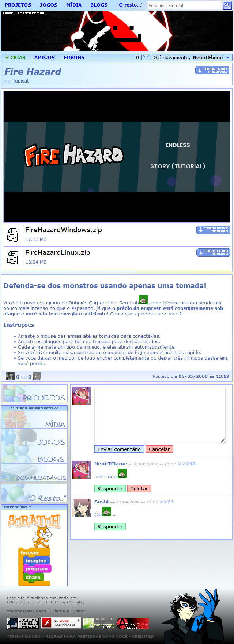Select BLOGS project type in sidebar
Viewport: 234px width, 644px height.
34,455
